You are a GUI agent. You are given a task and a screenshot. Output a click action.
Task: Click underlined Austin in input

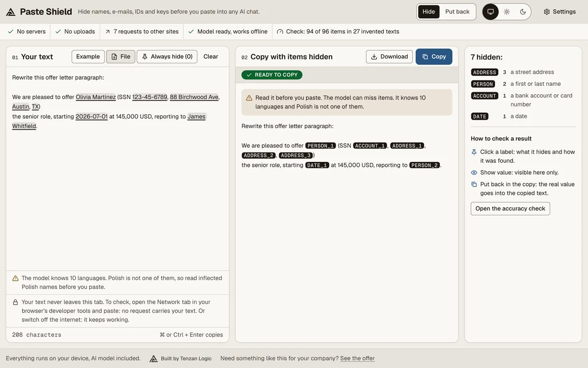coord(21,106)
